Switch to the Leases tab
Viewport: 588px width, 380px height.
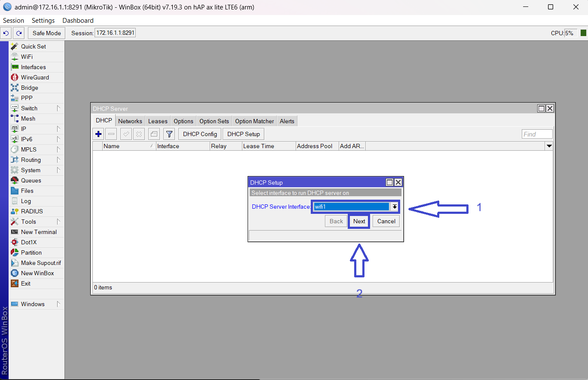coord(158,121)
